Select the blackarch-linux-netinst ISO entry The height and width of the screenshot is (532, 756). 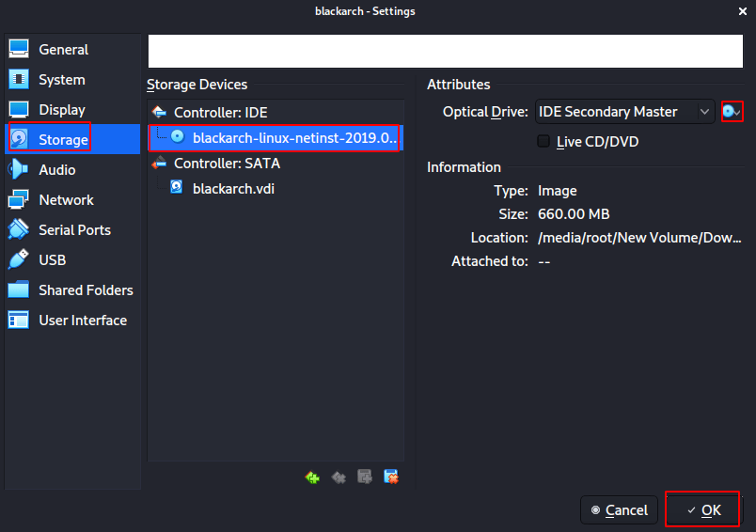tap(276, 138)
